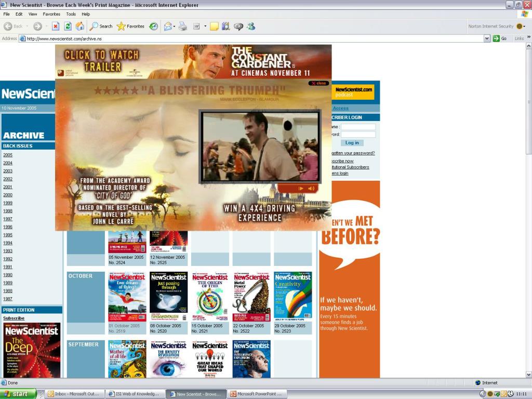Open The Deep print edition cover
Viewport: 532px width, 399px height.
32,350
